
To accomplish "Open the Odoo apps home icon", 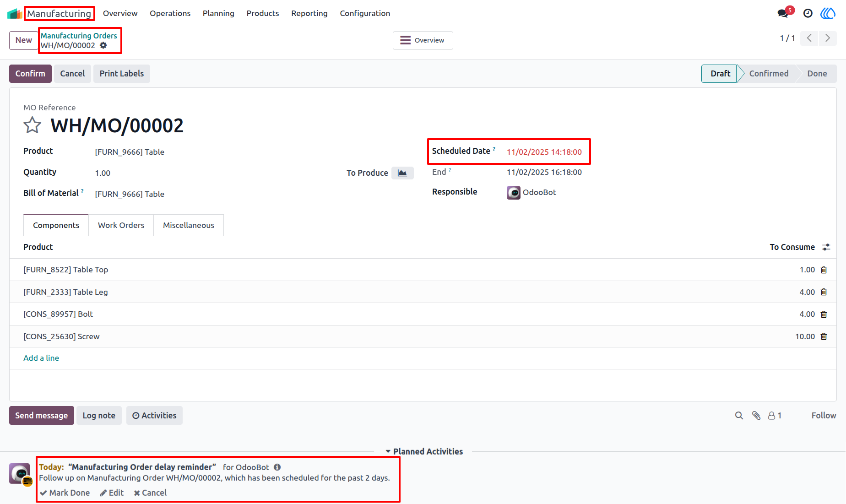I will (15, 13).
